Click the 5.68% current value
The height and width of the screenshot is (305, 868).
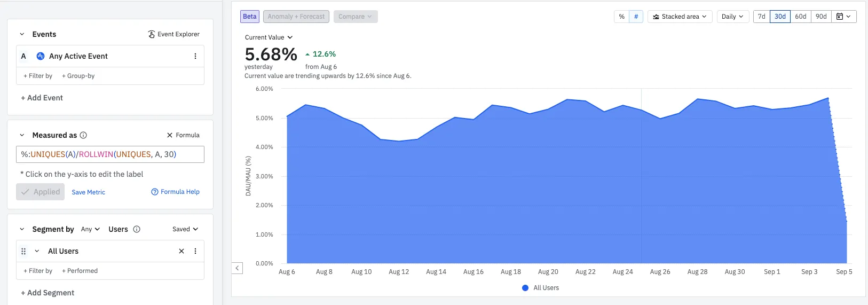[271, 54]
